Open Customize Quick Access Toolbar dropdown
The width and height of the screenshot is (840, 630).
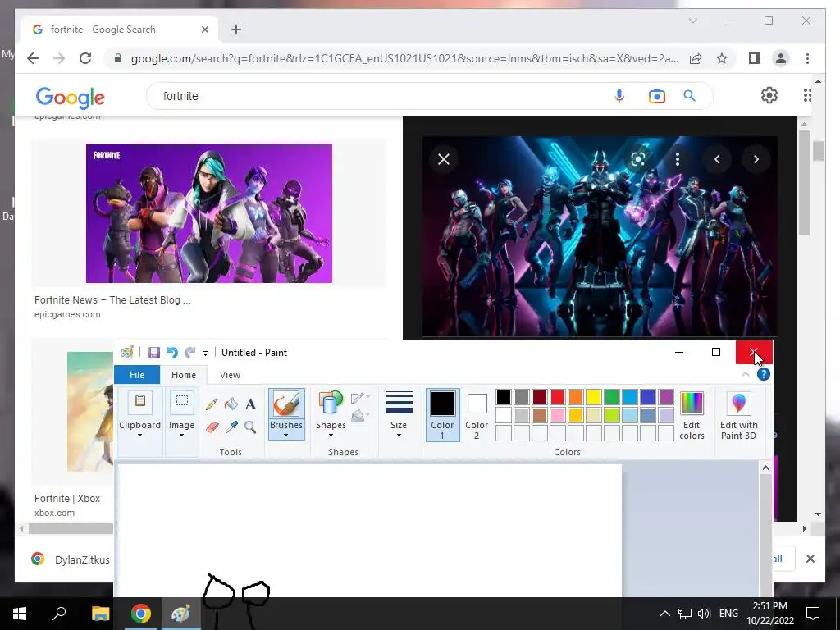pyautogui.click(x=205, y=353)
